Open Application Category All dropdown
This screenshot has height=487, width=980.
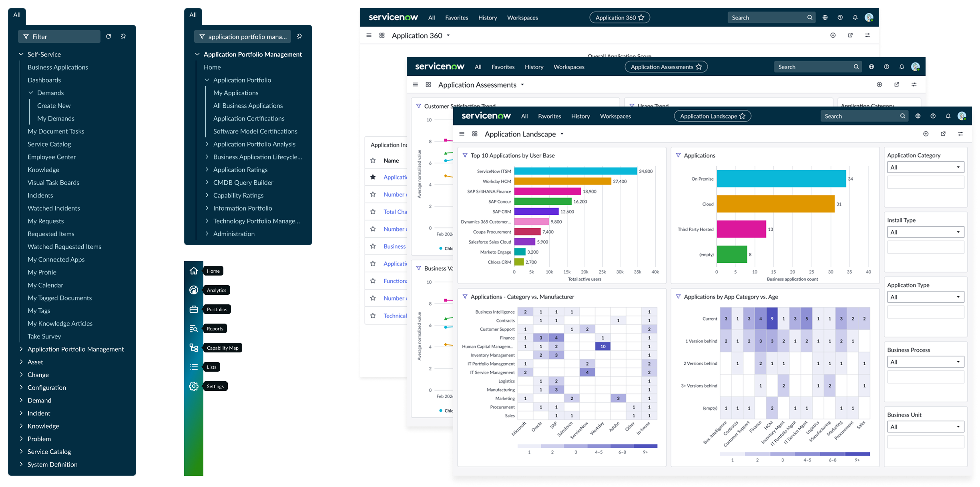click(926, 167)
